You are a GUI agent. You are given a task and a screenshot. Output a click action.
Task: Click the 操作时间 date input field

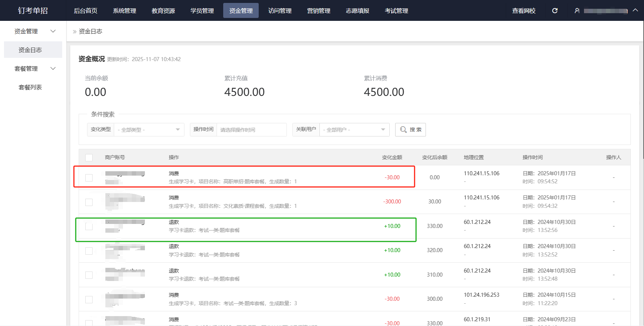coord(251,130)
